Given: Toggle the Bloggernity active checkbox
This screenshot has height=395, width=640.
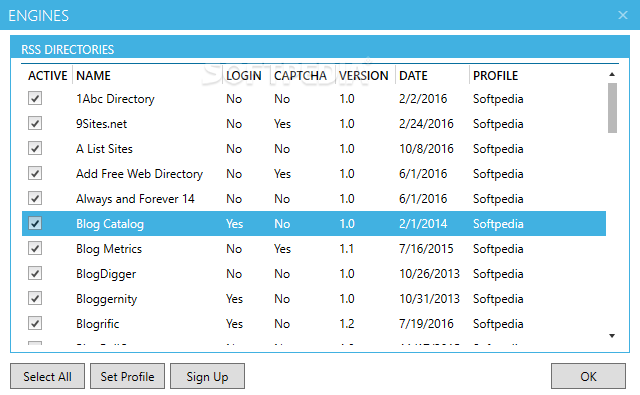Looking at the screenshot, I should (35, 298).
